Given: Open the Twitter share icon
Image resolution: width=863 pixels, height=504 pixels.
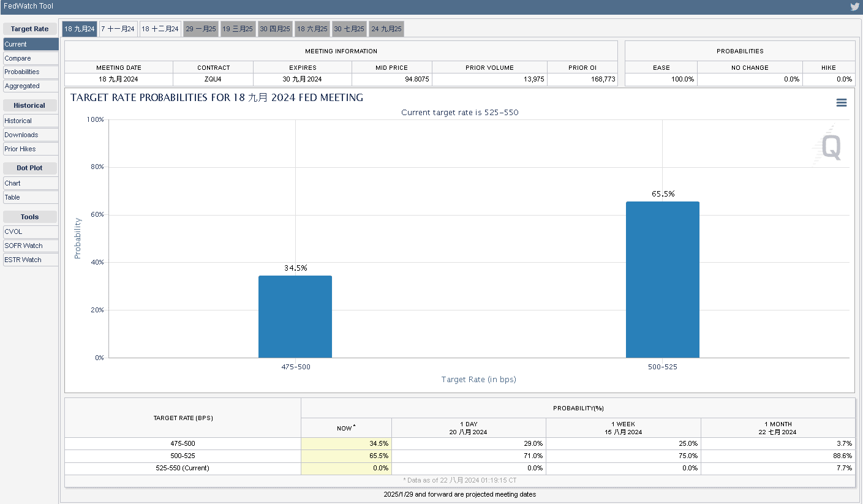Looking at the screenshot, I should click(x=855, y=7).
